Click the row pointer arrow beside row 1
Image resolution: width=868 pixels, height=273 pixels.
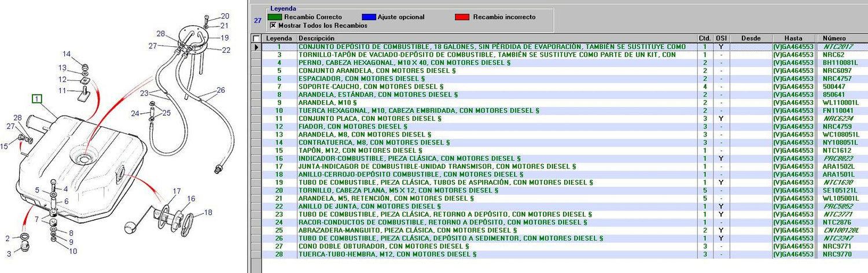256,46
